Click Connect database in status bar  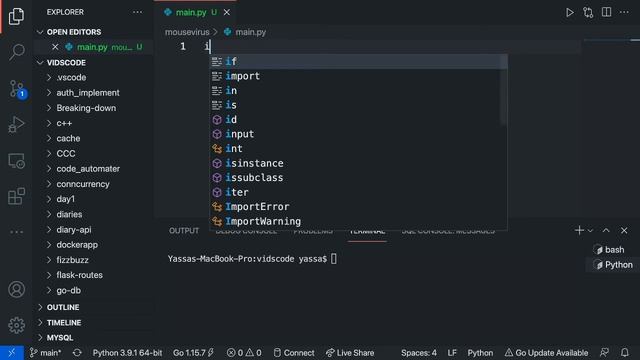coord(294,353)
